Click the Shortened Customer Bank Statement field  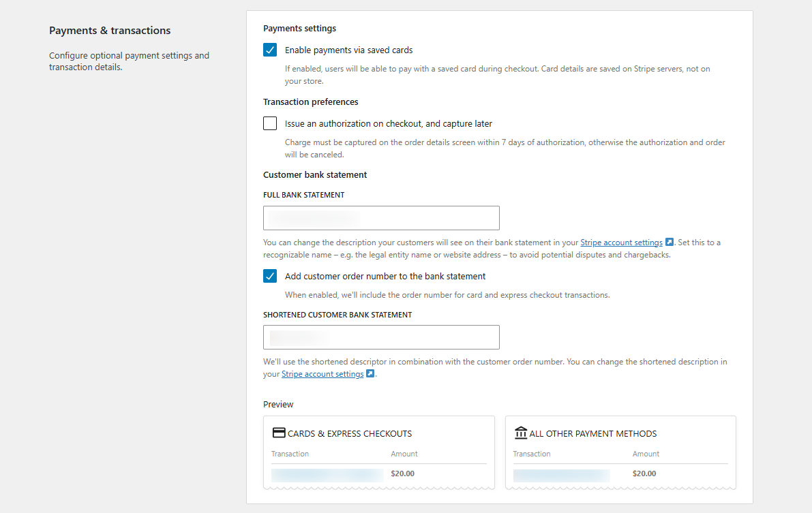coord(381,337)
